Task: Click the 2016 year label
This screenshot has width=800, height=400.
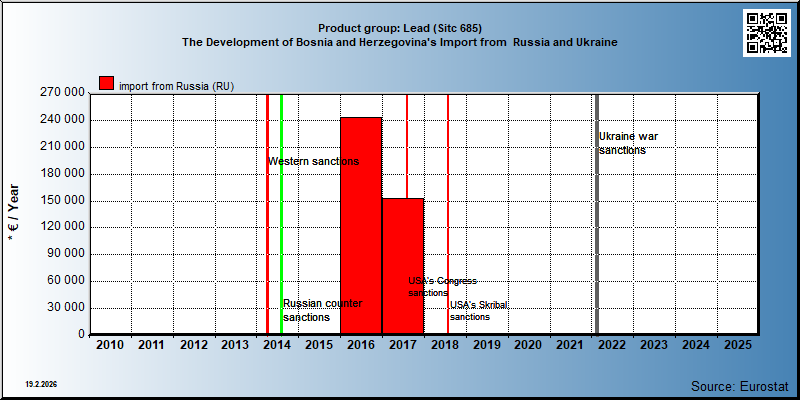Action: click(x=361, y=345)
